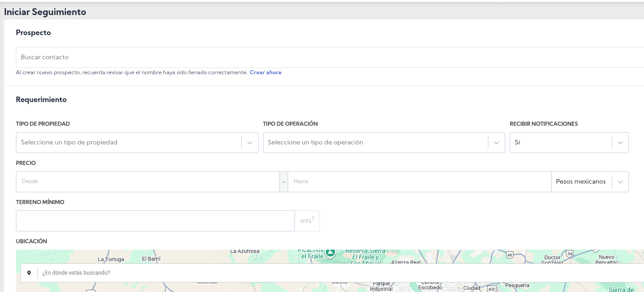Click the location pin icon in map search
The height and width of the screenshot is (292, 644).
coord(29,273)
